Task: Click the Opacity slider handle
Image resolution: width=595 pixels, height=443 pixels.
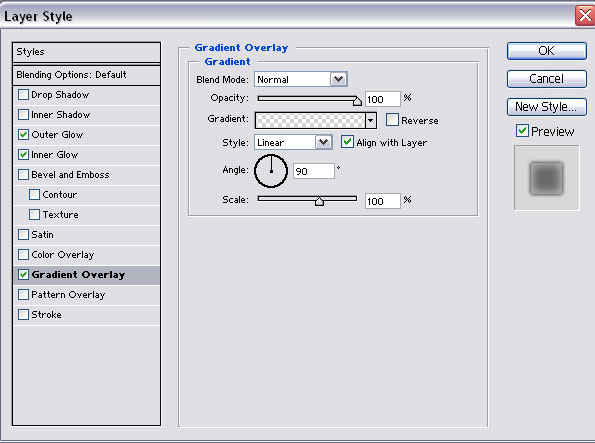Action: coord(357,101)
